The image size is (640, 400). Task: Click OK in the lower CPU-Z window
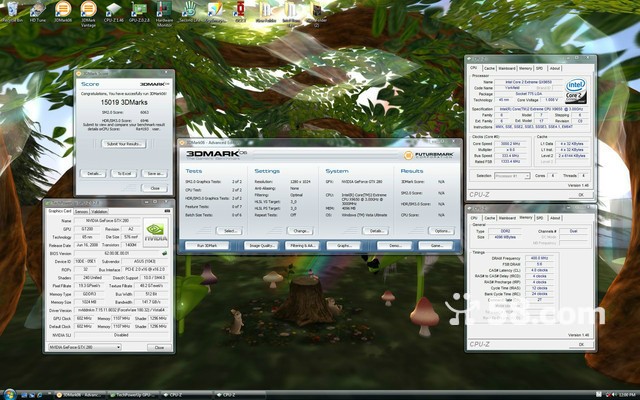tap(581, 344)
